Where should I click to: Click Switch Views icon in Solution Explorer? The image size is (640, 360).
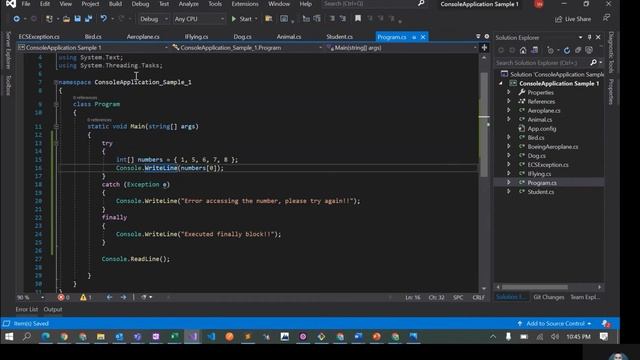click(x=534, y=50)
